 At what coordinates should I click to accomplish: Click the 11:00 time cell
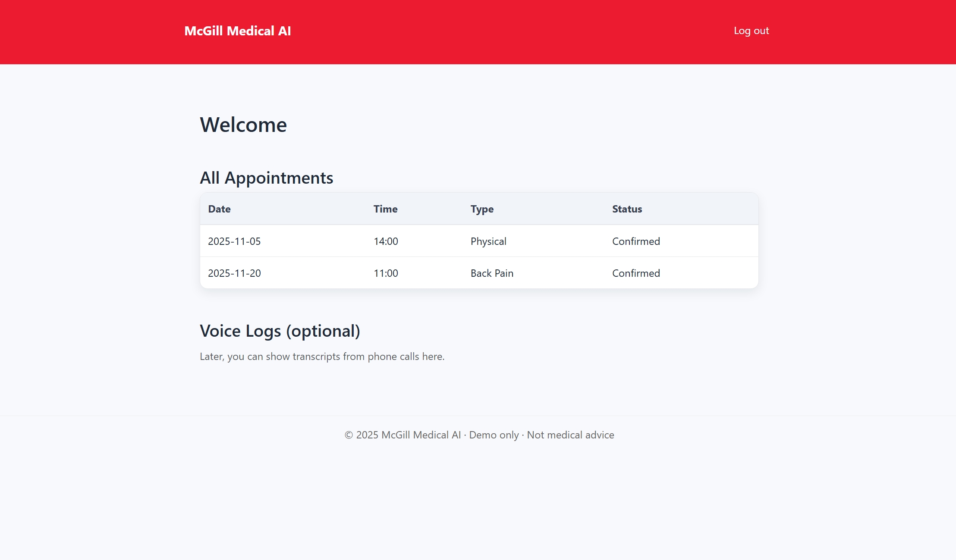point(386,273)
